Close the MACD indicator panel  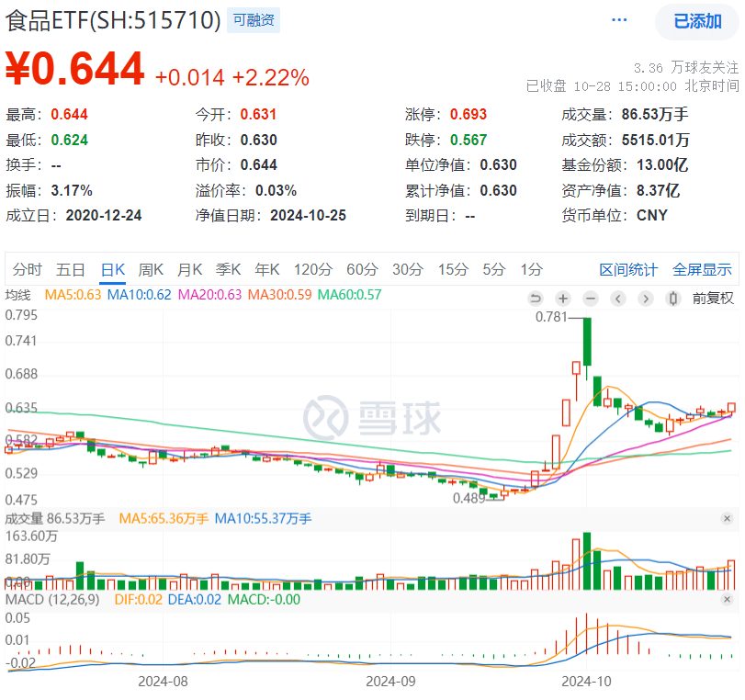point(727,599)
